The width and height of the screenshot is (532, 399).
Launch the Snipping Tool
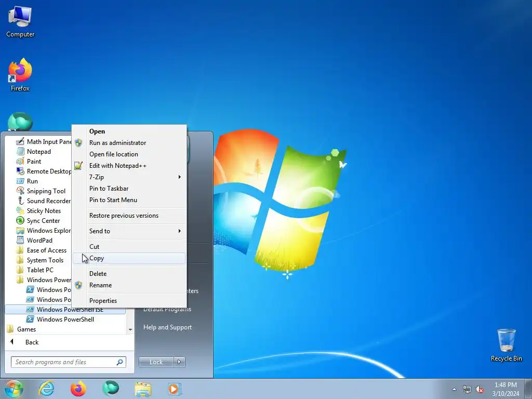click(x=43, y=191)
